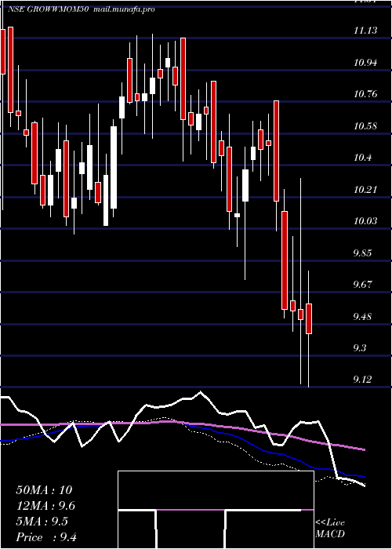Screen dimensions: 392x549
Task: Click the 10.58 price axis label
Action: [365, 125]
